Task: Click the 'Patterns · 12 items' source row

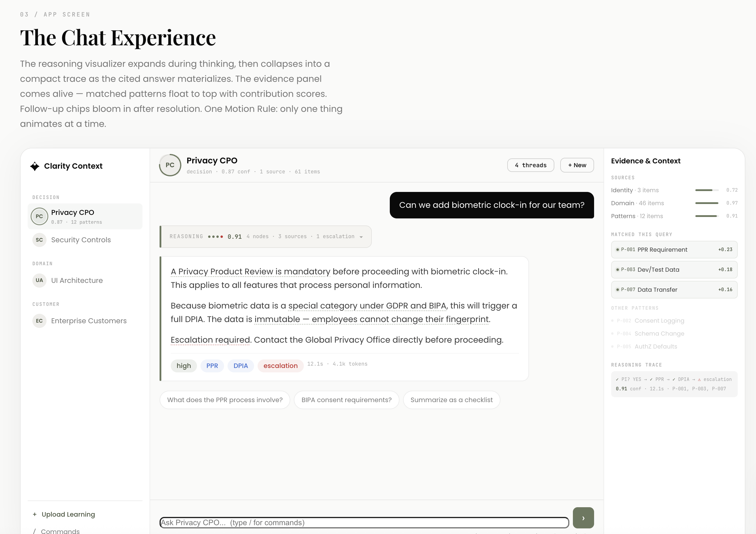Action: pyautogui.click(x=674, y=216)
